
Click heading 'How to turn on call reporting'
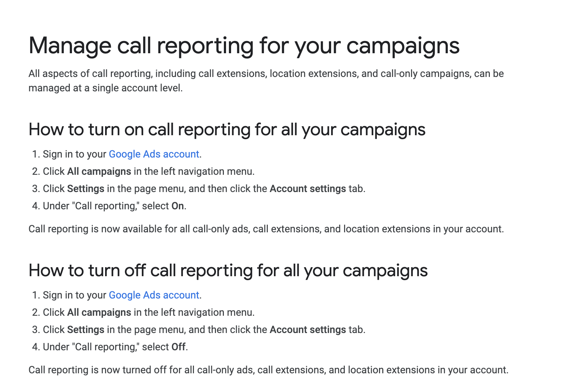point(227,130)
